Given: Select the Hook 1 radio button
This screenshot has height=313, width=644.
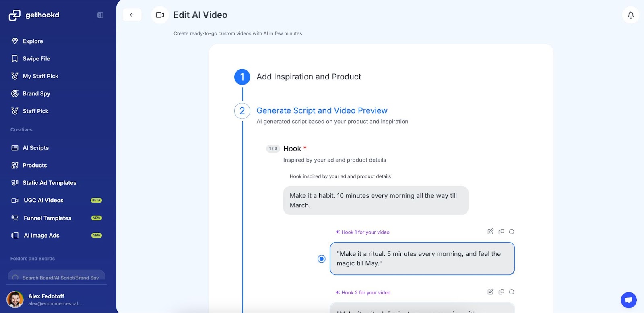Looking at the screenshot, I should (x=321, y=259).
